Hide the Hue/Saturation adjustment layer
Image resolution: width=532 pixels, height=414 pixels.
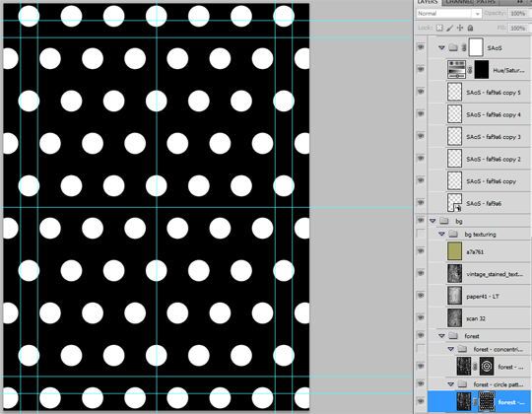pyautogui.click(x=421, y=69)
